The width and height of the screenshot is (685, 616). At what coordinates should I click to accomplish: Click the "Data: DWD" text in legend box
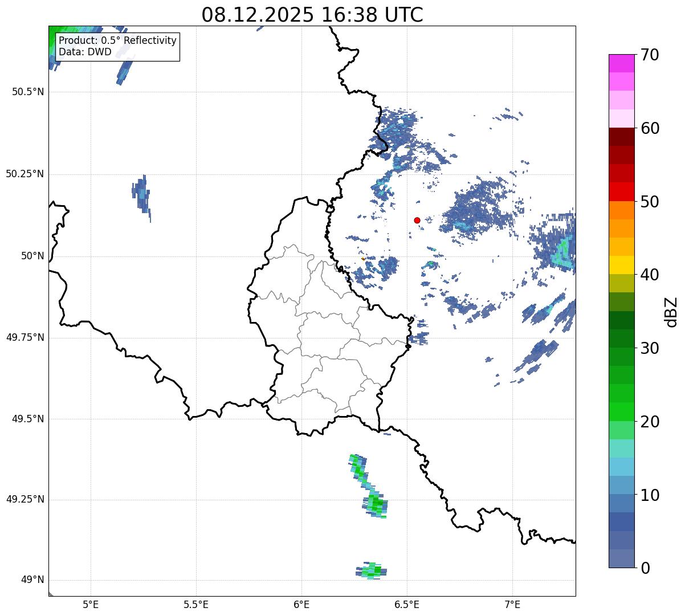(x=85, y=52)
